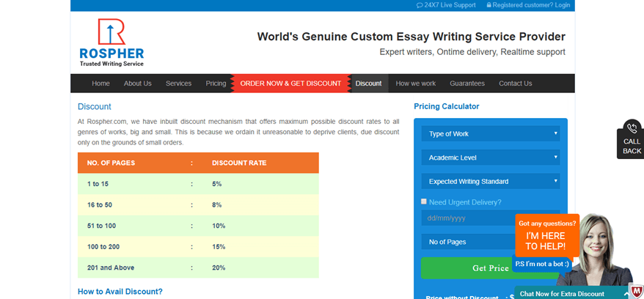Click ORDER NOW & GET DISCOUNT banner

pyautogui.click(x=290, y=84)
